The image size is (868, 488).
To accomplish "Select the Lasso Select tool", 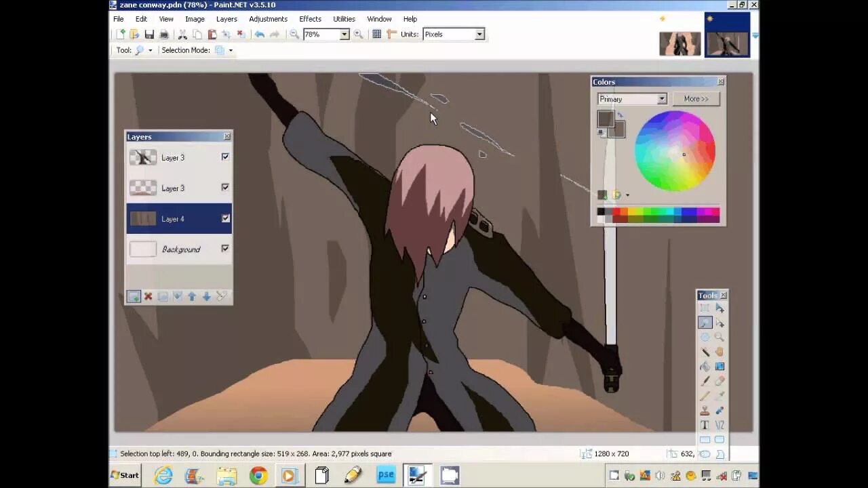I will pos(705,323).
